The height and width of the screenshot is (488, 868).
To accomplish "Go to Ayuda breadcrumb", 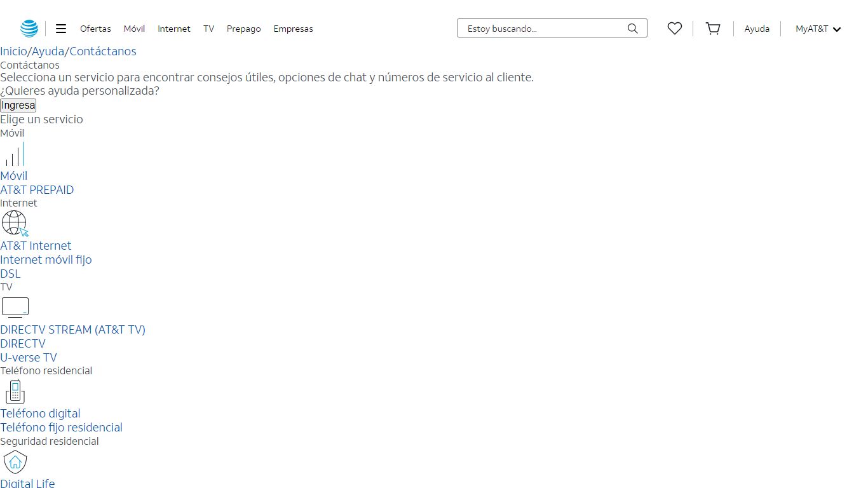I will pos(48,51).
